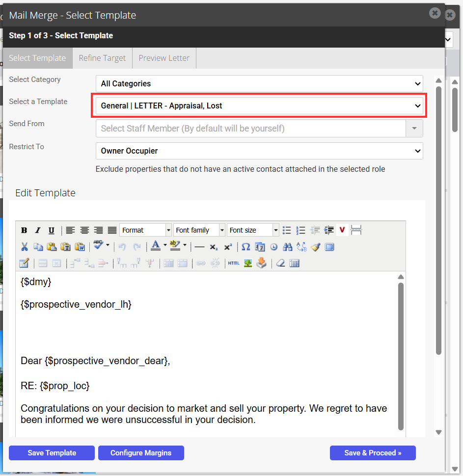This screenshot has width=463, height=476.
Task: Open the Font size dropdown
Action: [253, 230]
